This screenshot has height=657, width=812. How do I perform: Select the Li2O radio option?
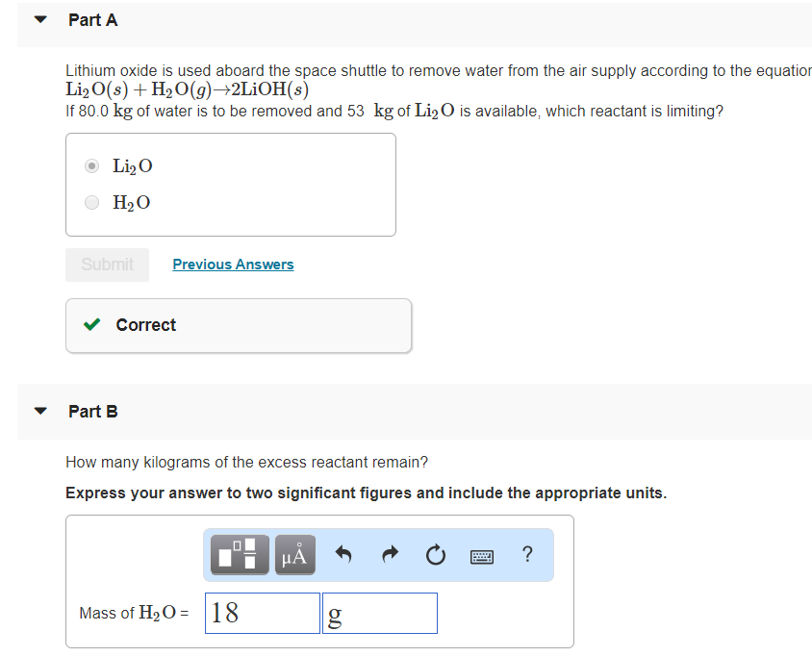click(x=92, y=166)
